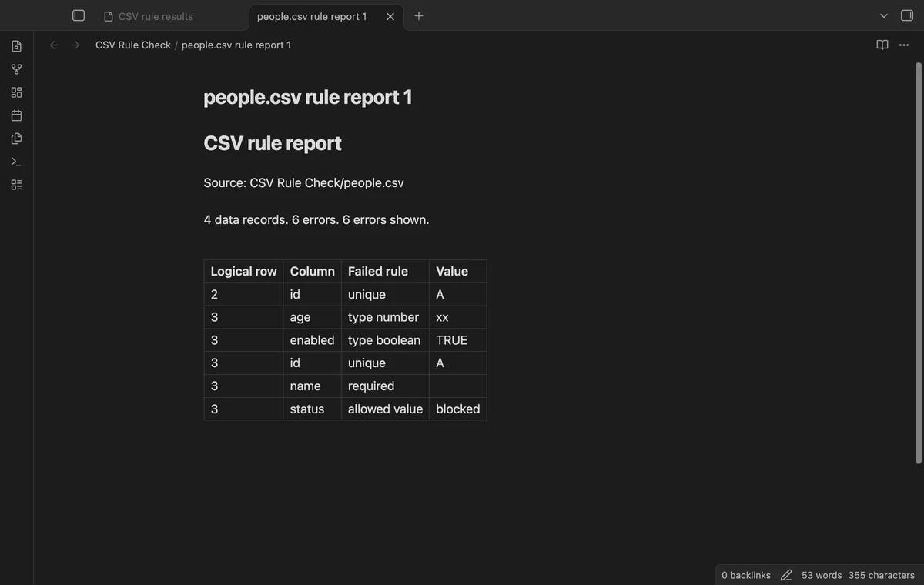Click 53 words status entry
The height and width of the screenshot is (585, 924).
pyautogui.click(x=822, y=575)
